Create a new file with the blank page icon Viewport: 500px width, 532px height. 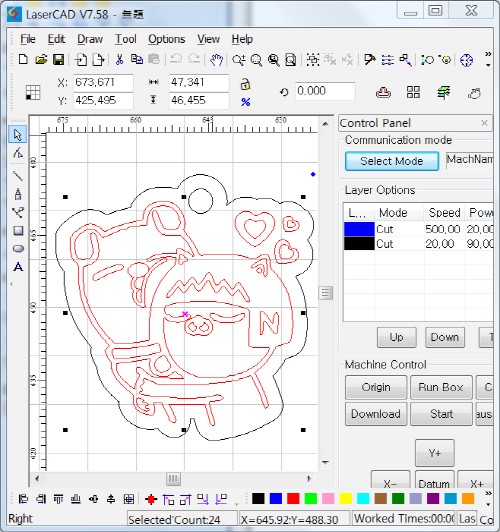coord(23,60)
